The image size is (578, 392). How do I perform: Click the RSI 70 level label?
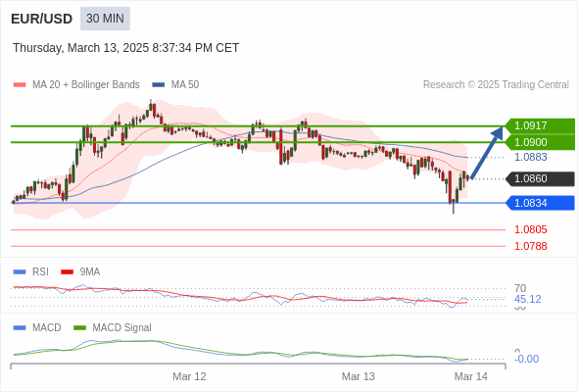point(520,288)
